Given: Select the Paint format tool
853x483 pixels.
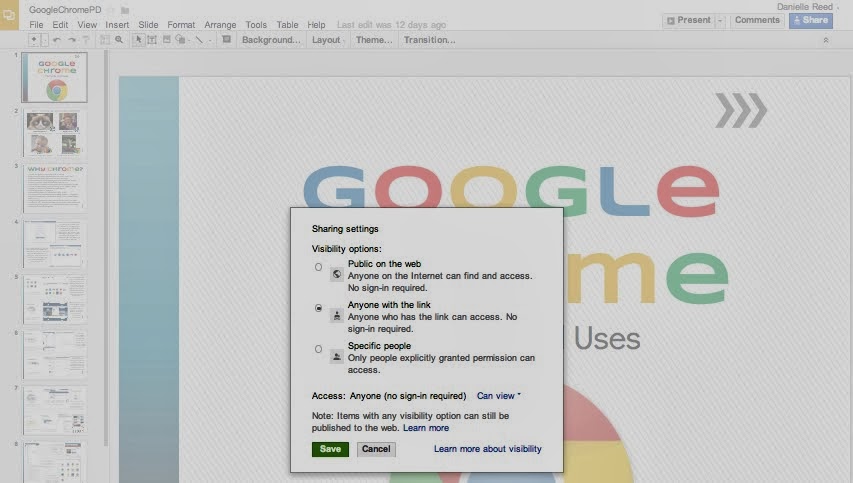Looking at the screenshot, I should click(x=85, y=40).
